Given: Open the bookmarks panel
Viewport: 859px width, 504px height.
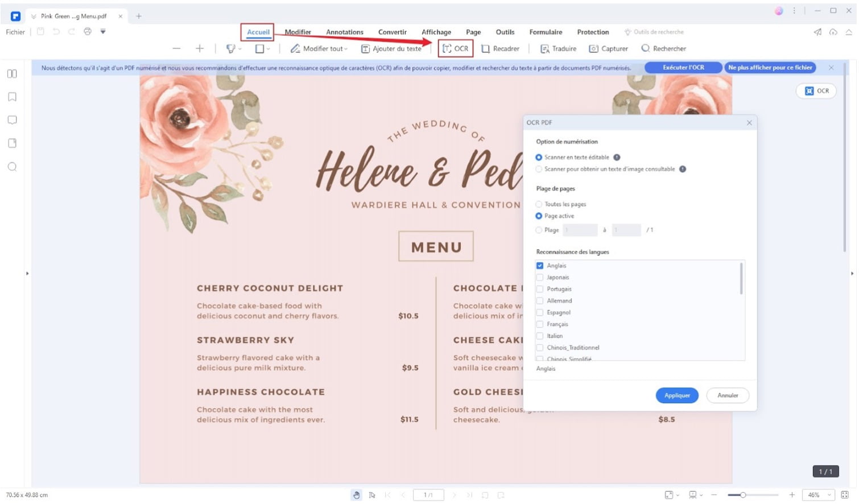Looking at the screenshot, I should click(11, 97).
